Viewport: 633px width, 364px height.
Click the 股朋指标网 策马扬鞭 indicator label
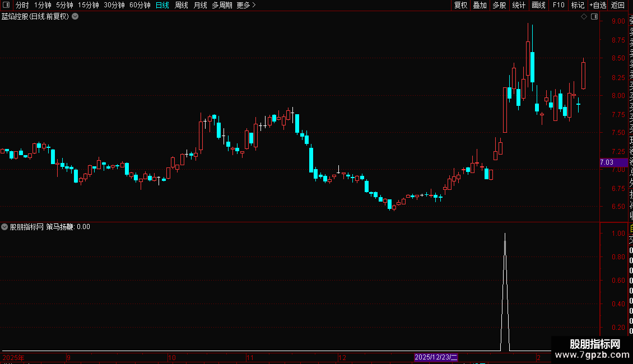41,227
